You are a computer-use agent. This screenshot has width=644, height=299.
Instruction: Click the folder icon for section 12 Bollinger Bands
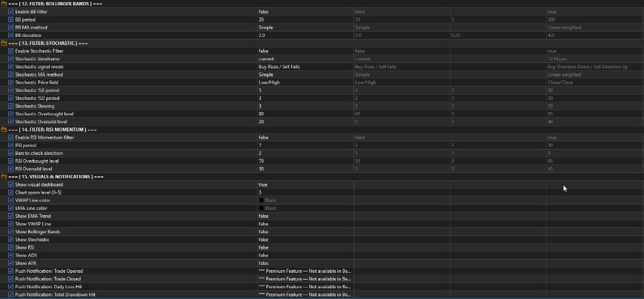click(4, 4)
